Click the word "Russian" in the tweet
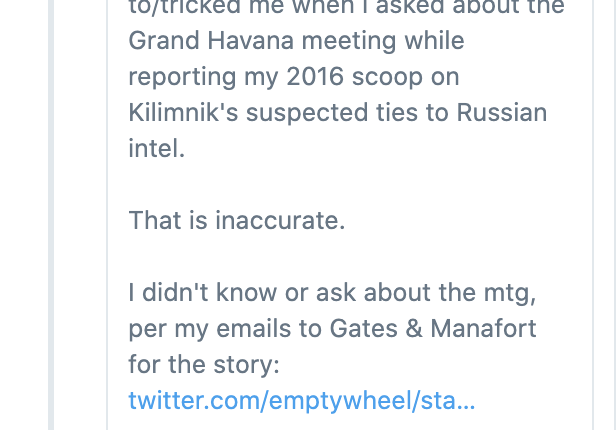 502,113
